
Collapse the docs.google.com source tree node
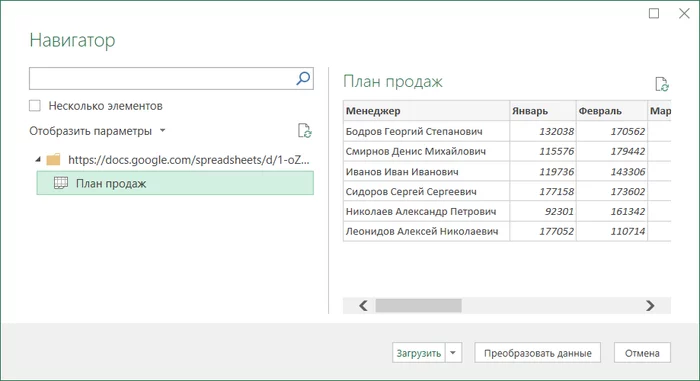(38, 159)
